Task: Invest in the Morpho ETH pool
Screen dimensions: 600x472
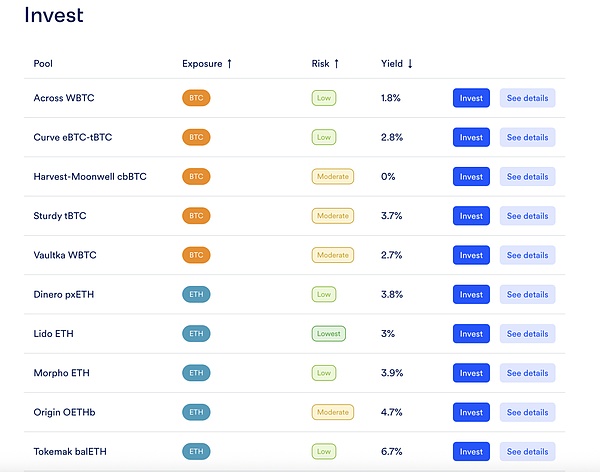Action: pos(471,373)
